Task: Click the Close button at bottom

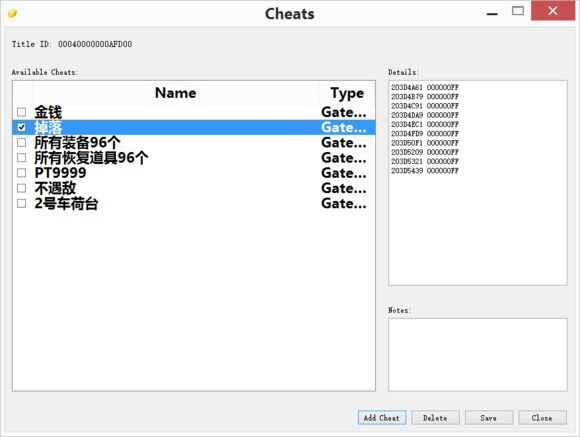Action: pyautogui.click(x=542, y=418)
